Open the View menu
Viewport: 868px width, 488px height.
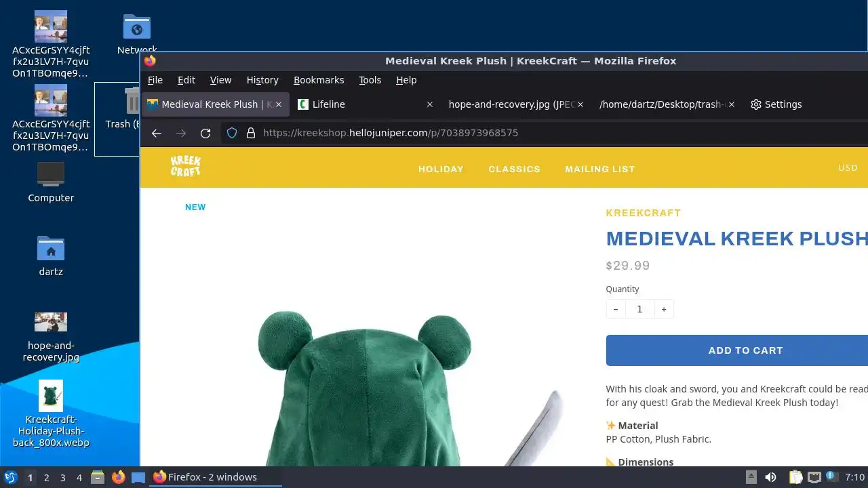pyautogui.click(x=220, y=80)
